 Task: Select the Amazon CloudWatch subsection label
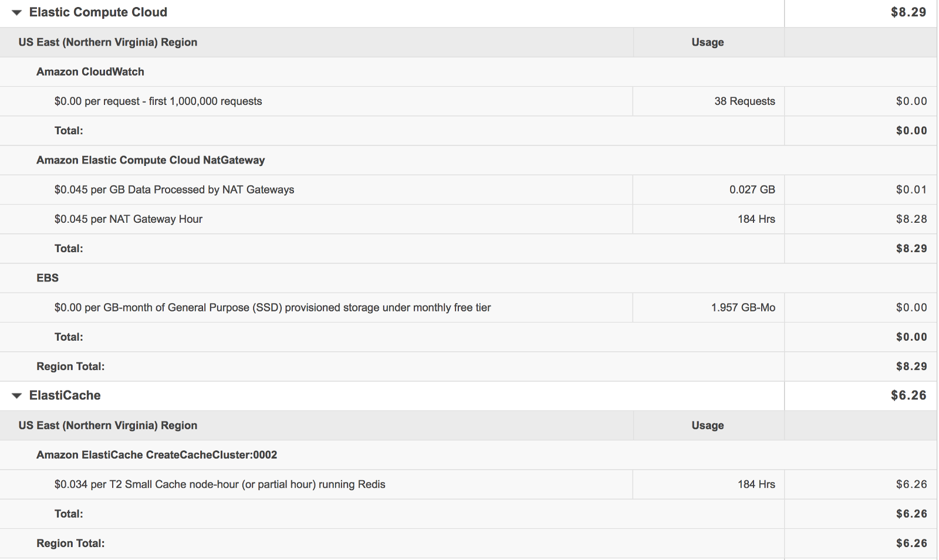[90, 72]
